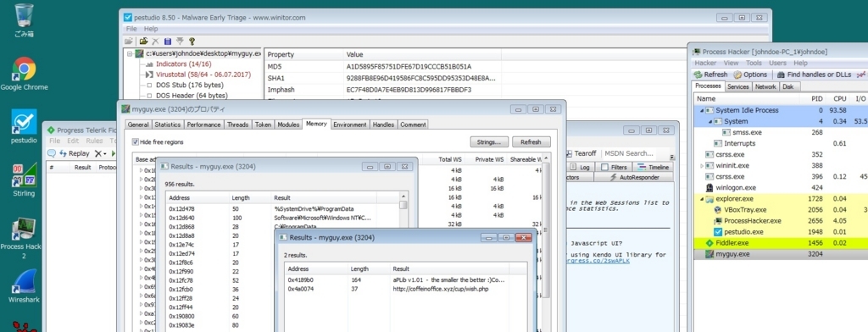Open the Environment tab in properties
868x332 pixels.
350,125
